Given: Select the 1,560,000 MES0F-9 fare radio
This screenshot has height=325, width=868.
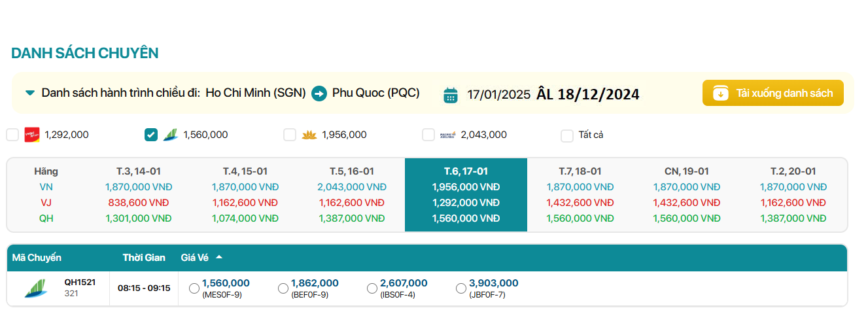Looking at the screenshot, I should click(x=194, y=288).
